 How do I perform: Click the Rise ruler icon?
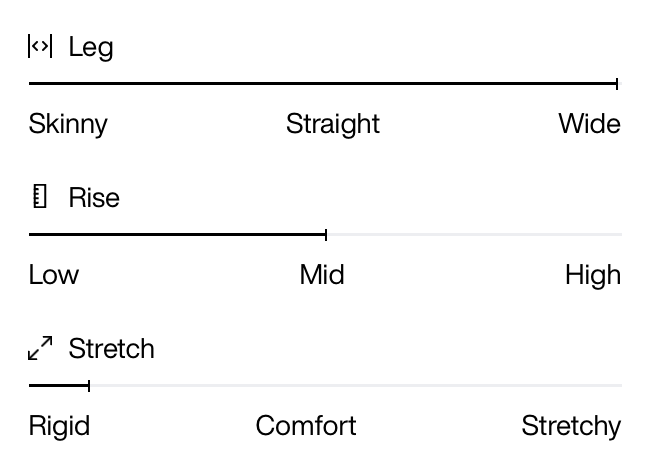(40, 196)
